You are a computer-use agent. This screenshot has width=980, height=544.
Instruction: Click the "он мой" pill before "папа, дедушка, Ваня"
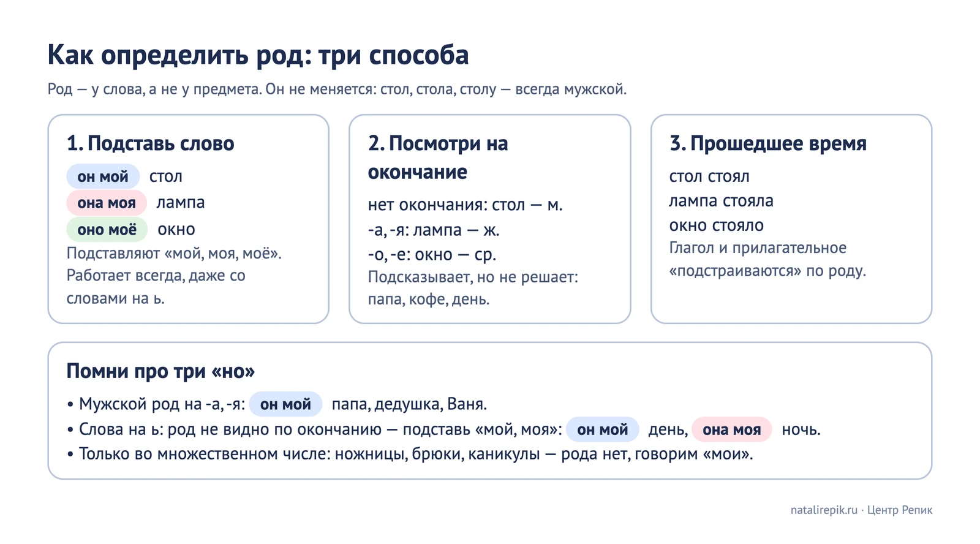pyautogui.click(x=285, y=404)
